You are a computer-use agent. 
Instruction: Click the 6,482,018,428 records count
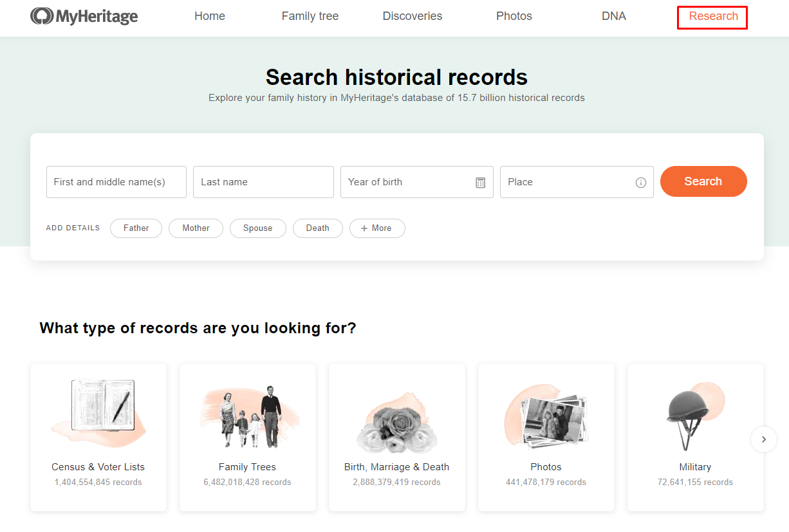(x=248, y=482)
